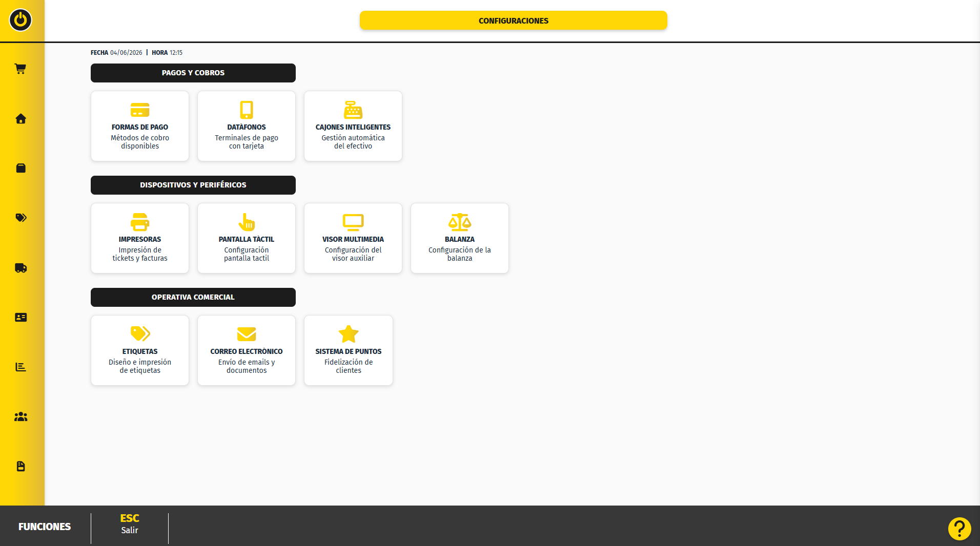Open the Formas de Pago card

click(x=140, y=126)
